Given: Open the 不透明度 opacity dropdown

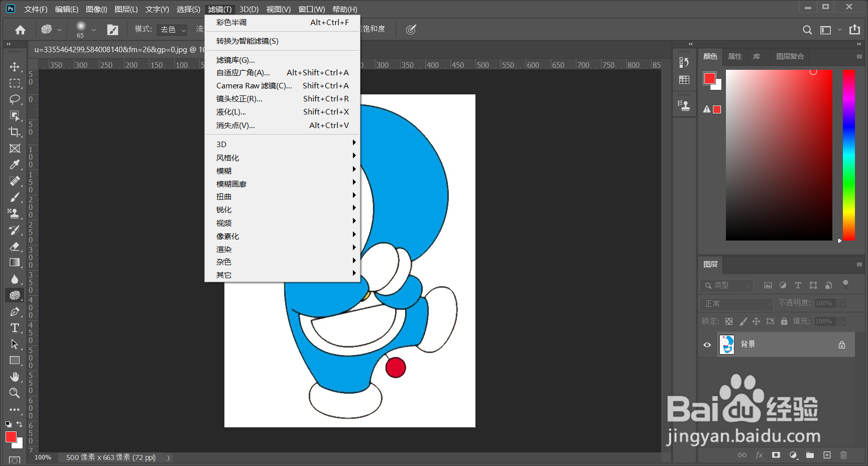Looking at the screenshot, I should pyautogui.click(x=841, y=303).
